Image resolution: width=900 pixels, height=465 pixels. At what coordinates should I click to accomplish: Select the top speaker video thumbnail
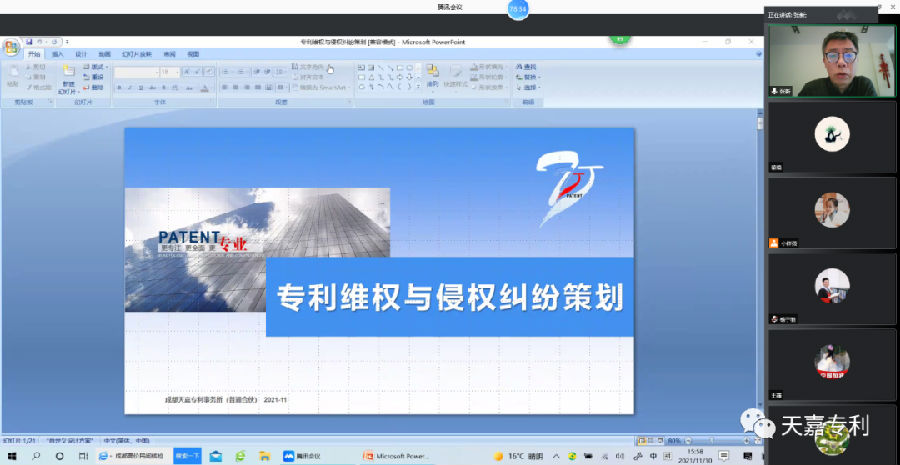831,60
